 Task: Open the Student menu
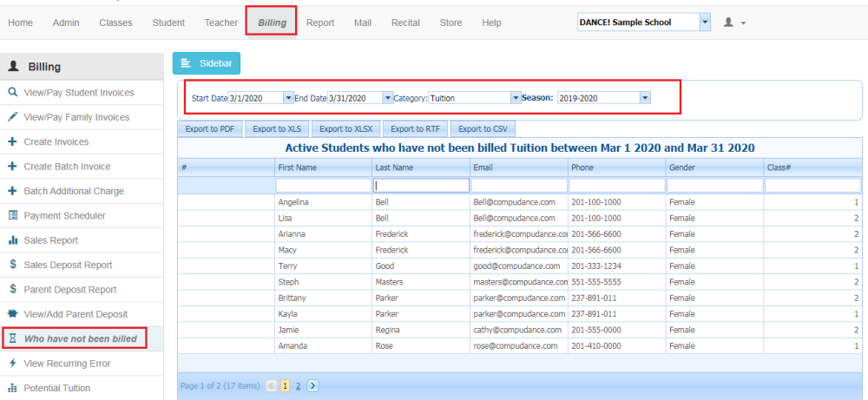(x=168, y=23)
